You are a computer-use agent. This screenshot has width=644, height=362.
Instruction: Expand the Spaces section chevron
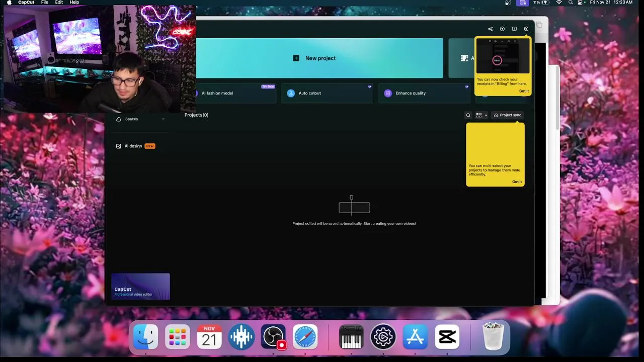pyautogui.click(x=163, y=119)
